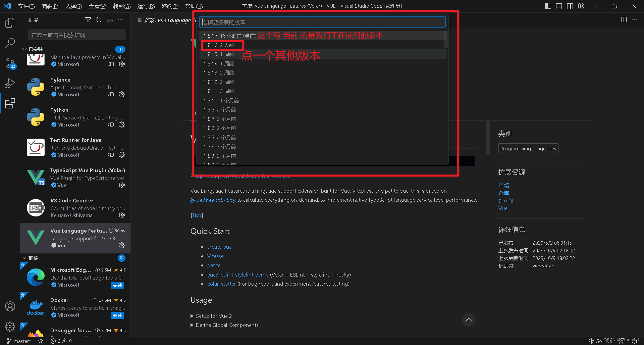The image size is (644, 345).
Task: Click the version list scrollbar
Action: [446, 39]
